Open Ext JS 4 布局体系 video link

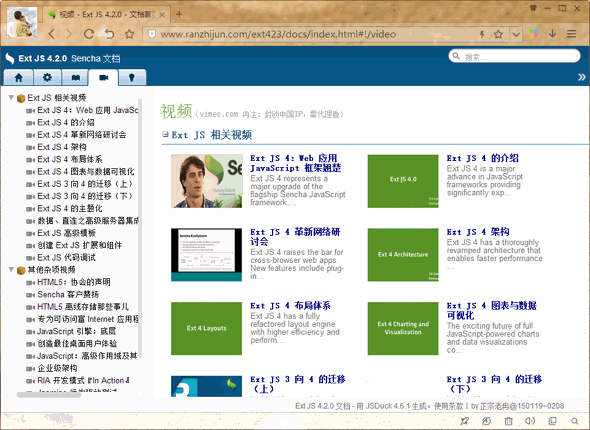click(x=290, y=305)
